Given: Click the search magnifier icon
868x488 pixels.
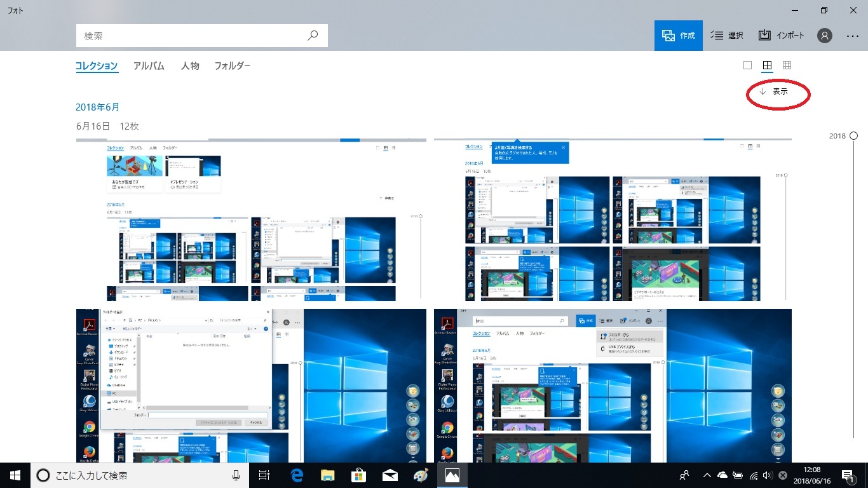Looking at the screenshot, I should click(313, 36).
